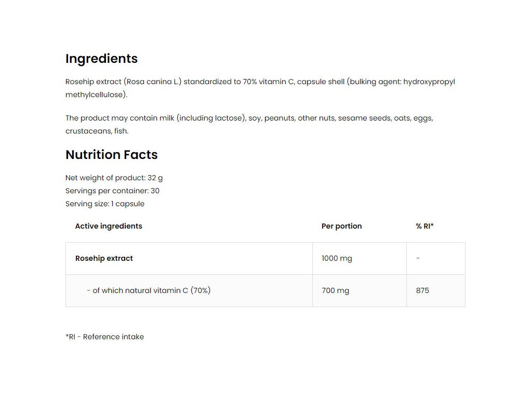
Task: Select the Rosehip extract table row label
Action: (x=104, y=258)
